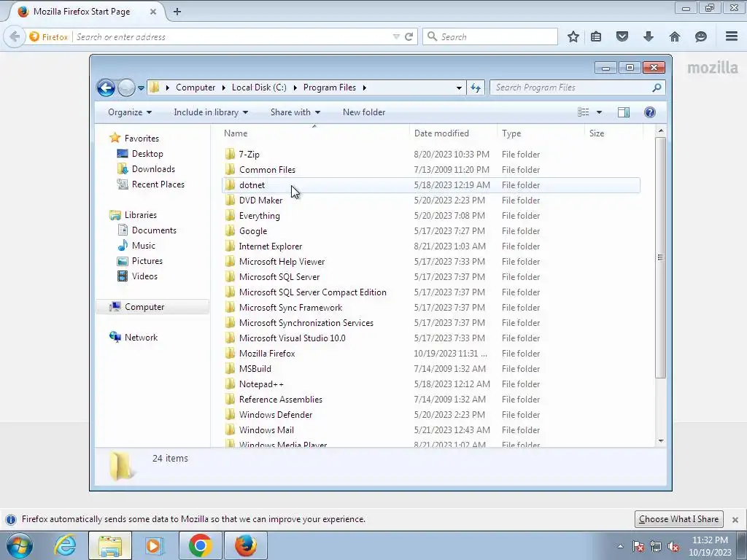Screen dimensions: 747x560
Task: Open the Firefox hamburger menu
Action: click(x=732, y=36)
